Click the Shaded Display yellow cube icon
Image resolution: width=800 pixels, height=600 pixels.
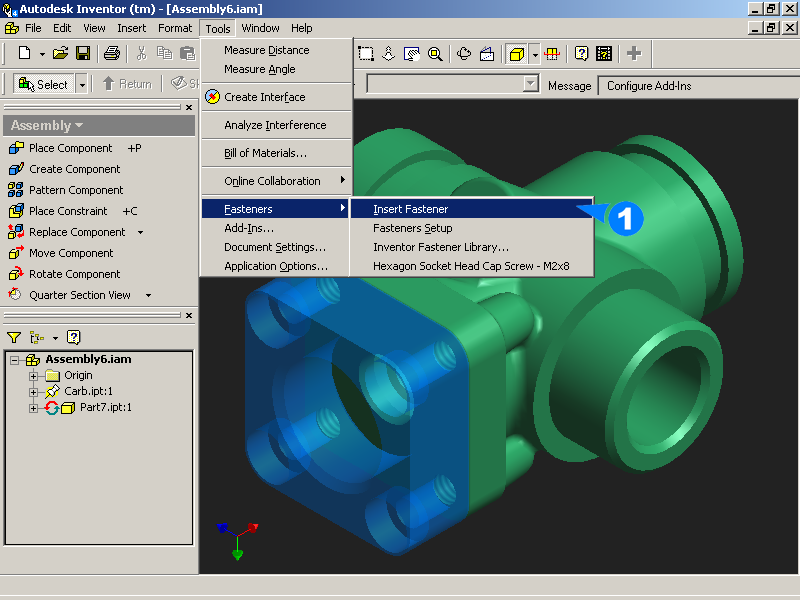[x=517, y=54]
